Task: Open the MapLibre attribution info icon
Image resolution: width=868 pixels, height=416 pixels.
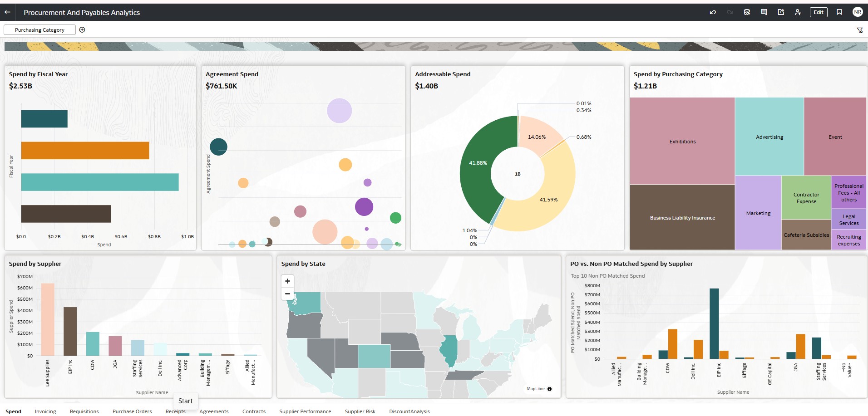Action: coord(549,389)
